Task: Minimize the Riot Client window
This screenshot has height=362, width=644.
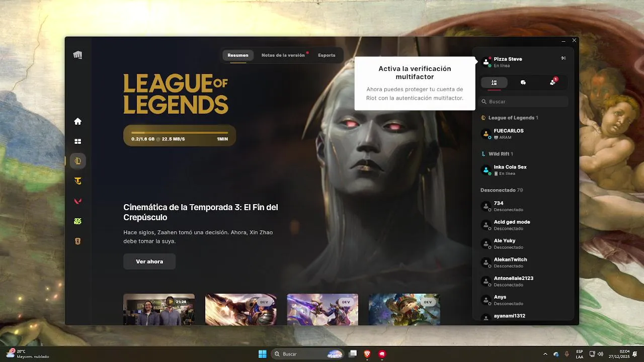Action: coord(563,40)
